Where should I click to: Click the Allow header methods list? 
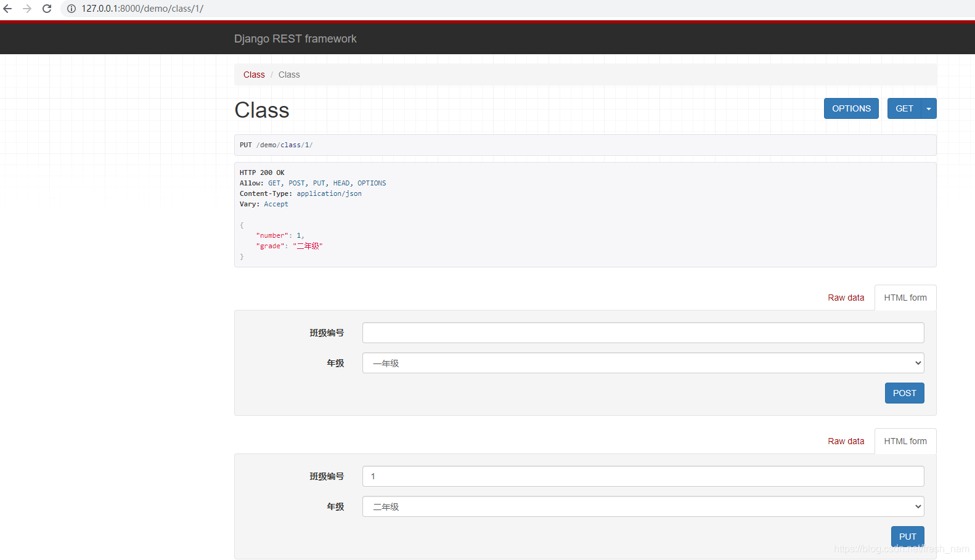coord(327,183)
